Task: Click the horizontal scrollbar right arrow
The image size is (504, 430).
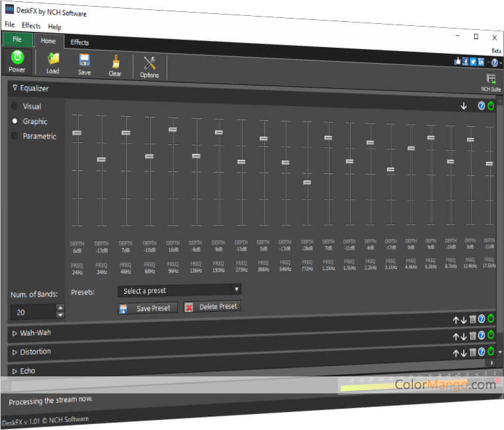Action: point(492,363)
